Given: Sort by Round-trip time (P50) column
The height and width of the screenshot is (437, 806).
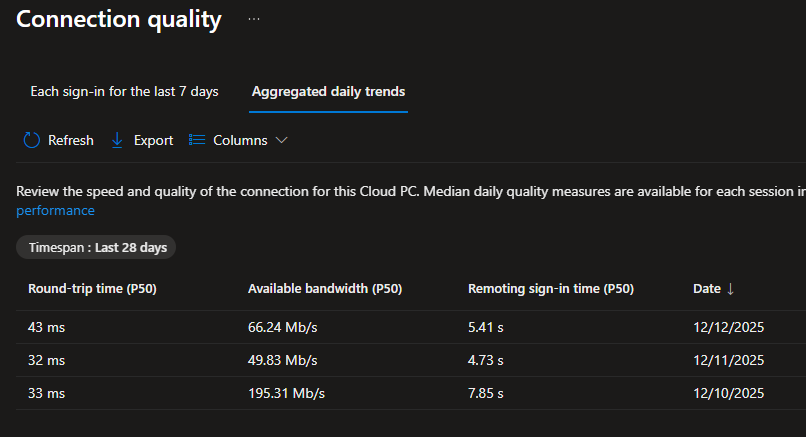Looking at the screenshot, I should click(92, 289).
